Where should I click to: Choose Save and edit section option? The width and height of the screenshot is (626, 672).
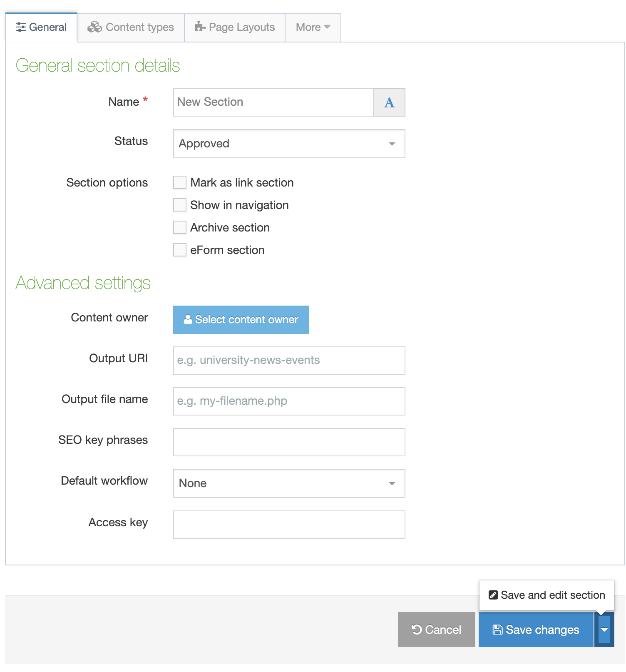tap(547, 595)
